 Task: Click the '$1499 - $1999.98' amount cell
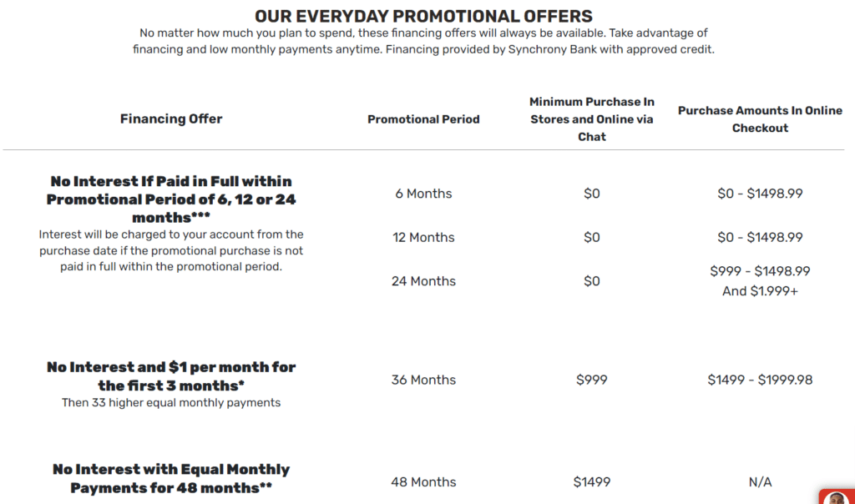click(759, 379)
